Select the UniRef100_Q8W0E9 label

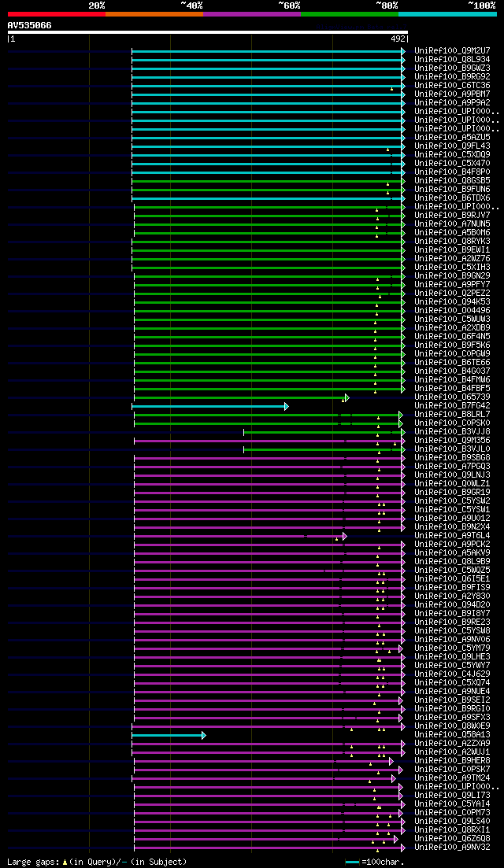452,726
